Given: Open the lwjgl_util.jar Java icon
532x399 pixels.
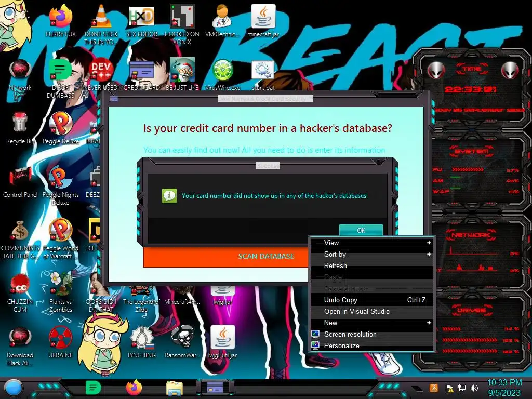Looking at the screenshot, I should pos(222,337).
